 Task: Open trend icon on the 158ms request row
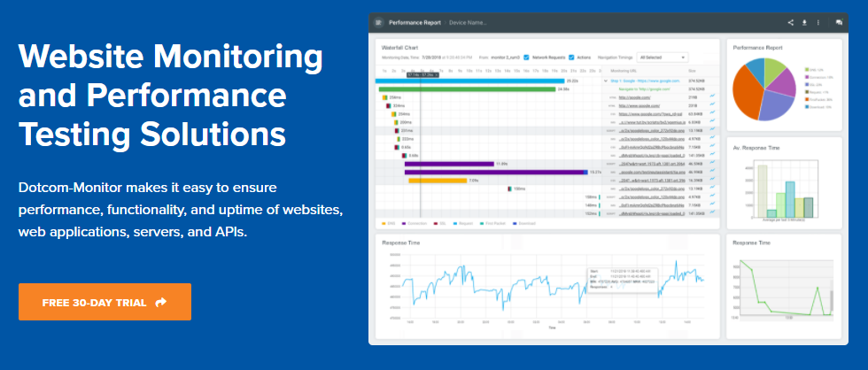pyautogui.click(x=712, y=197)
